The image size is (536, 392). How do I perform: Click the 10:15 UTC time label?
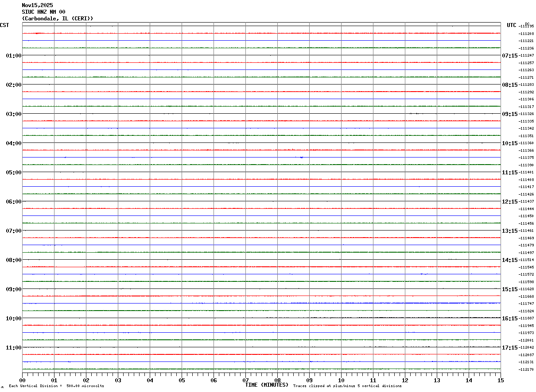(x=509, y=143)
